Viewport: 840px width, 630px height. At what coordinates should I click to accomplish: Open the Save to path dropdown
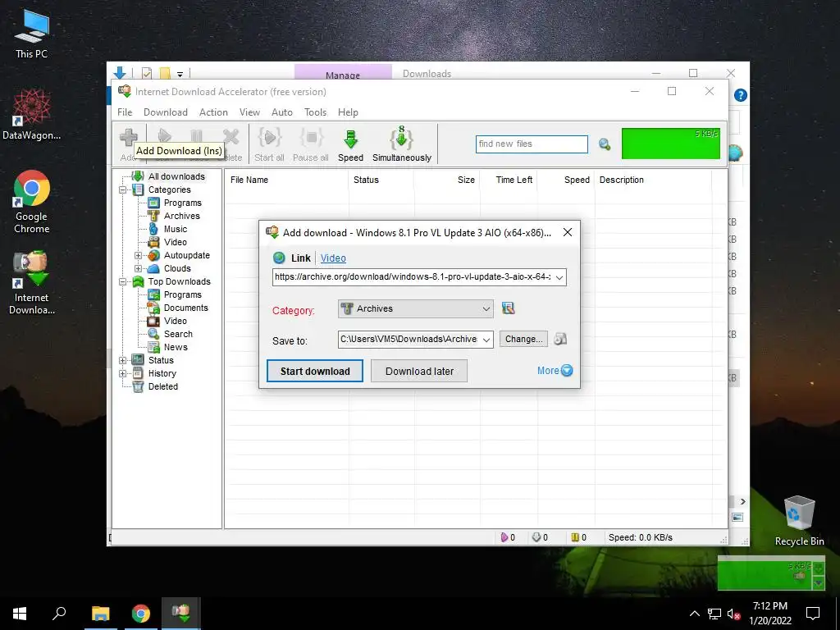(x=486, y=339)
